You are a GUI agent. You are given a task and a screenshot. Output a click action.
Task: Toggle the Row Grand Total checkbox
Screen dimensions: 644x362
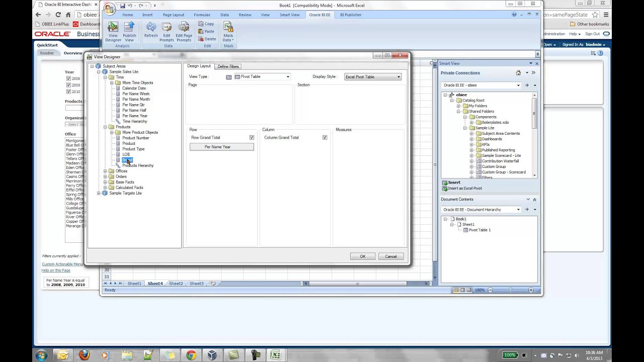point(252,137)
